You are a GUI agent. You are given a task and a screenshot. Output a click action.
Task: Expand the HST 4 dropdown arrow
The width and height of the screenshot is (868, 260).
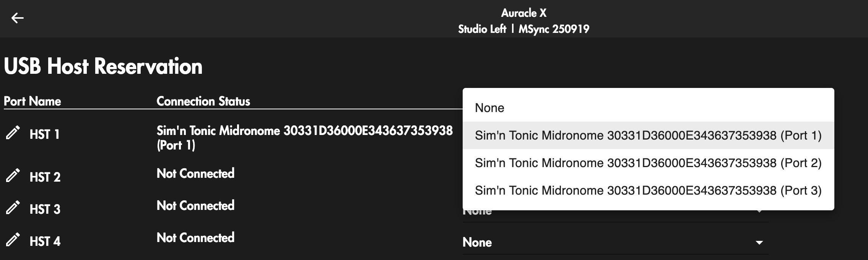759,242
